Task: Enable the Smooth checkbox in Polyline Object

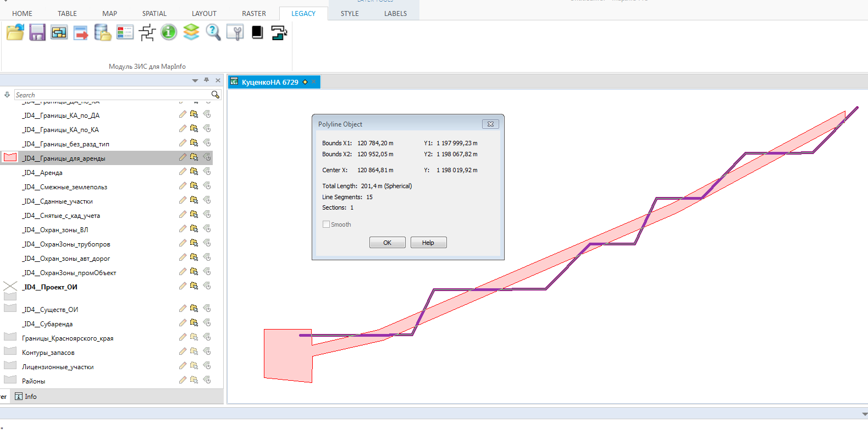Action: [326, 224]
